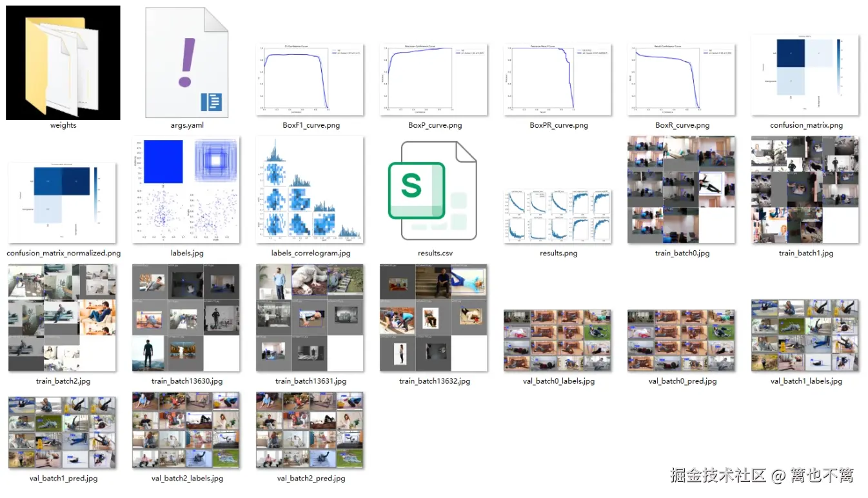Click the 'results.png' file name
The width and height of the screenshot is (868, 498).
(558, 253)
